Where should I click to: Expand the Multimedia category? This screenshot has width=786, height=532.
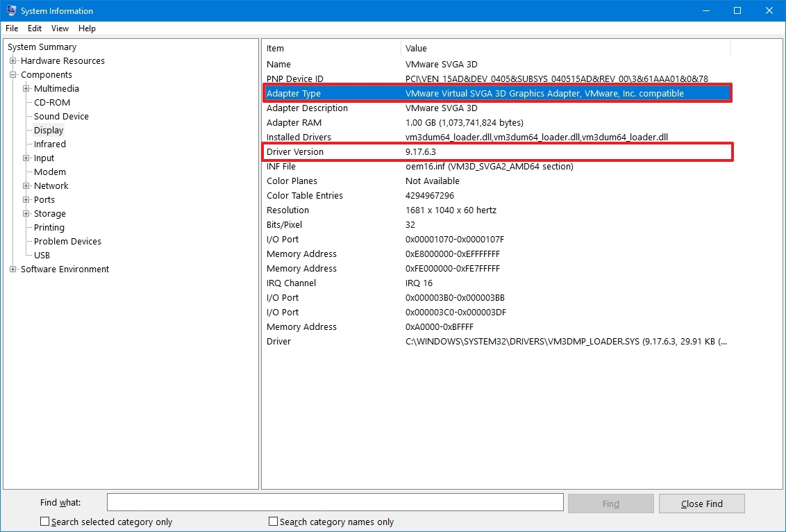[26, 89]
